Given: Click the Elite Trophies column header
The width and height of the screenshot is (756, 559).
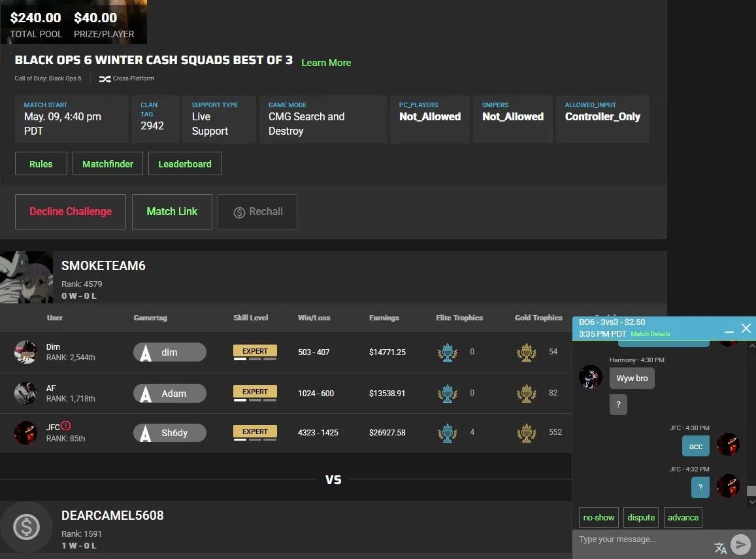Looking at the screenshot, I should point(459,318).
